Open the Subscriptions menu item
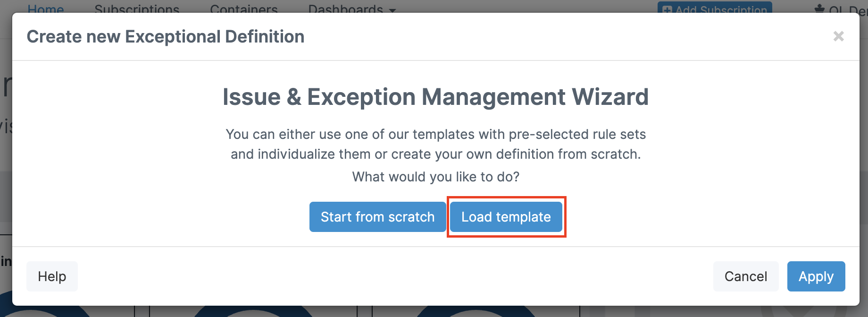The image size is (868, 317). [137, 9]
